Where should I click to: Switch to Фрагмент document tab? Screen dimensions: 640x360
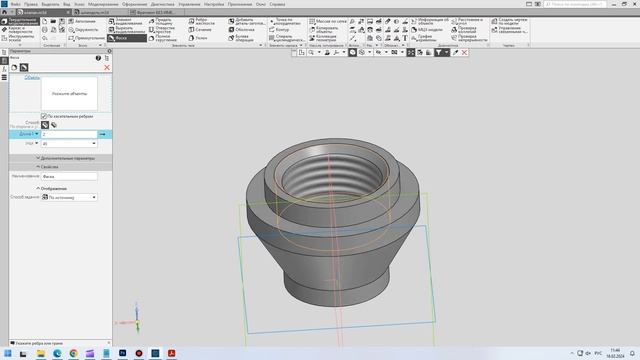coord(157,12)
